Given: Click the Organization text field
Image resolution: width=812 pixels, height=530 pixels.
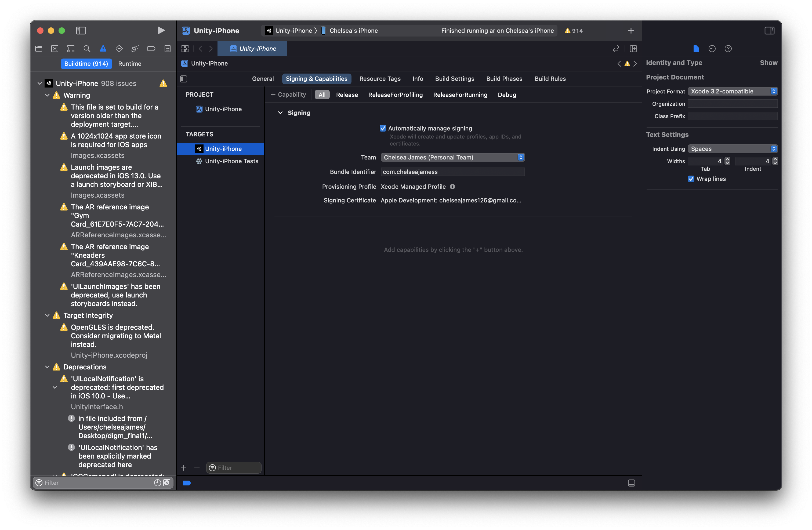Looking at the screenshot, I should pos(733,104).
